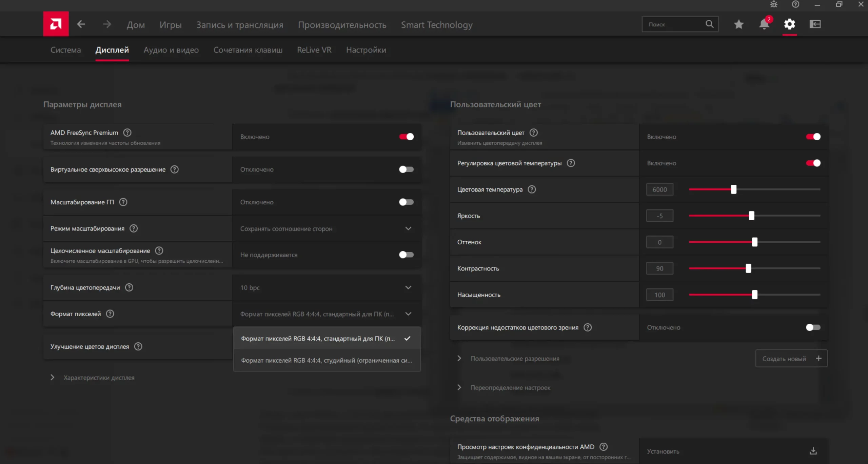
Task: Click help icon next to AMD FreeSync Premium
Action: point(127,133)
